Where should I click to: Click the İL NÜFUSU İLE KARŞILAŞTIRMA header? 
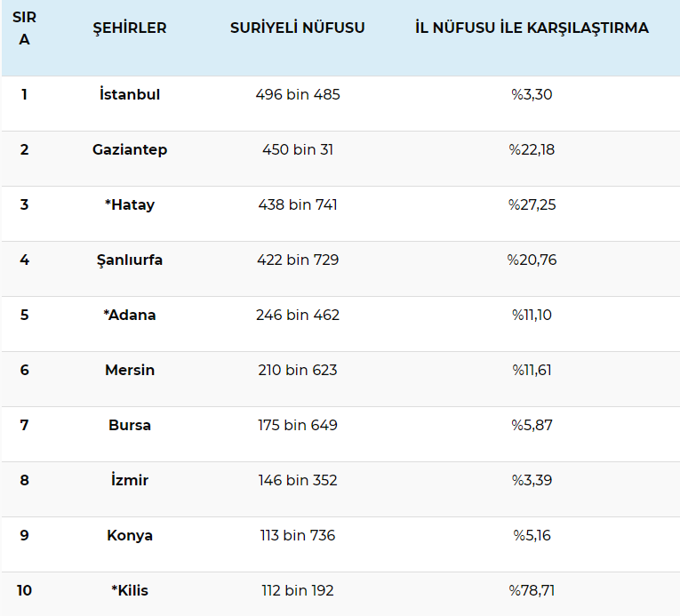(x=532, y=28)
